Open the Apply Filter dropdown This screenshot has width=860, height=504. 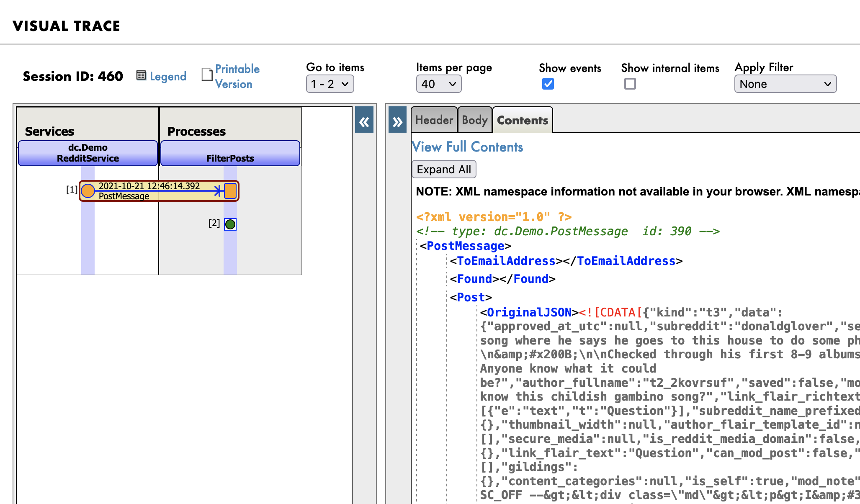click(785, 84)
